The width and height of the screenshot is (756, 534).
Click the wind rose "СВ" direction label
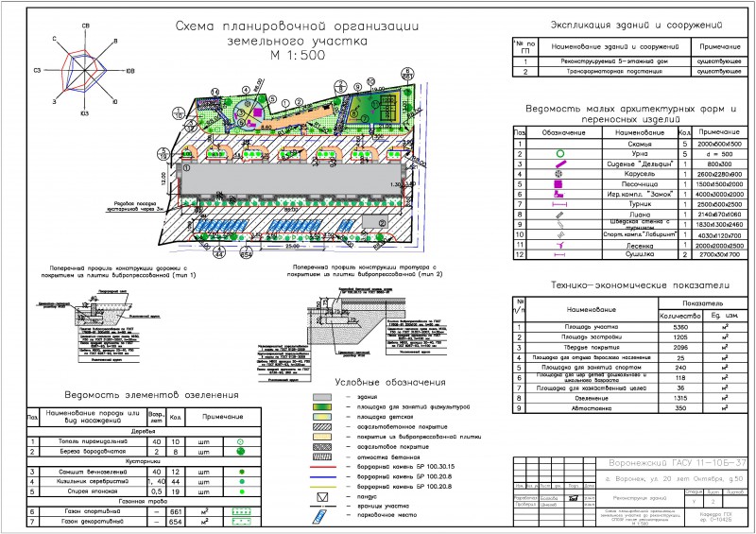[x=85, y=26]
